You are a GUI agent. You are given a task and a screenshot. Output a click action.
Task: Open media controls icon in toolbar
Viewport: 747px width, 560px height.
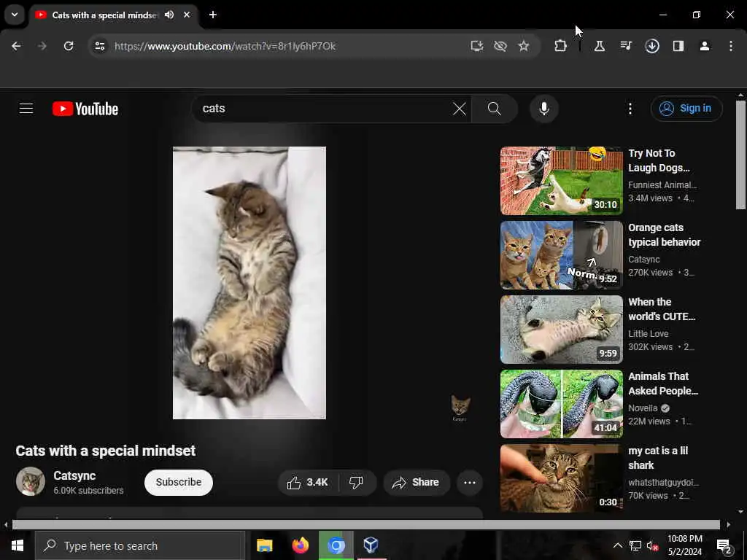point(625,46)
